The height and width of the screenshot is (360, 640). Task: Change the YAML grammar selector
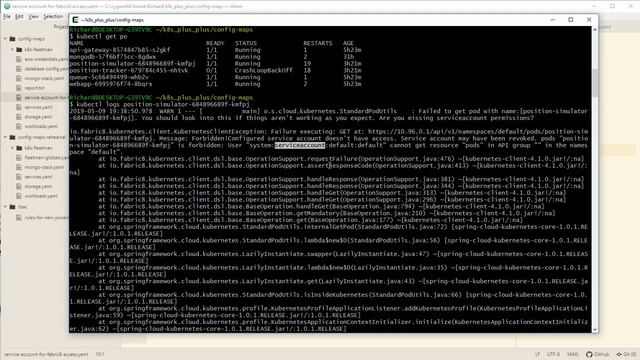(573, 354)
